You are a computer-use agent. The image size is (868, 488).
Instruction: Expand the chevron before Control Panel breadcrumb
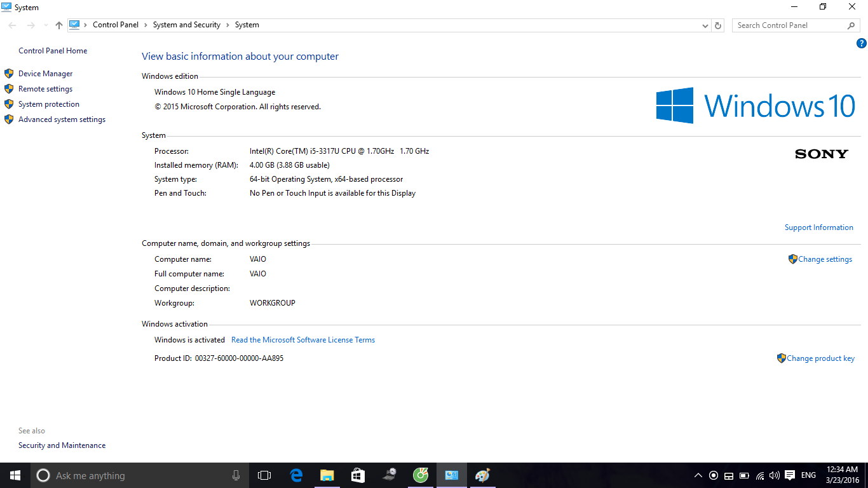click(x=86, y=25)
